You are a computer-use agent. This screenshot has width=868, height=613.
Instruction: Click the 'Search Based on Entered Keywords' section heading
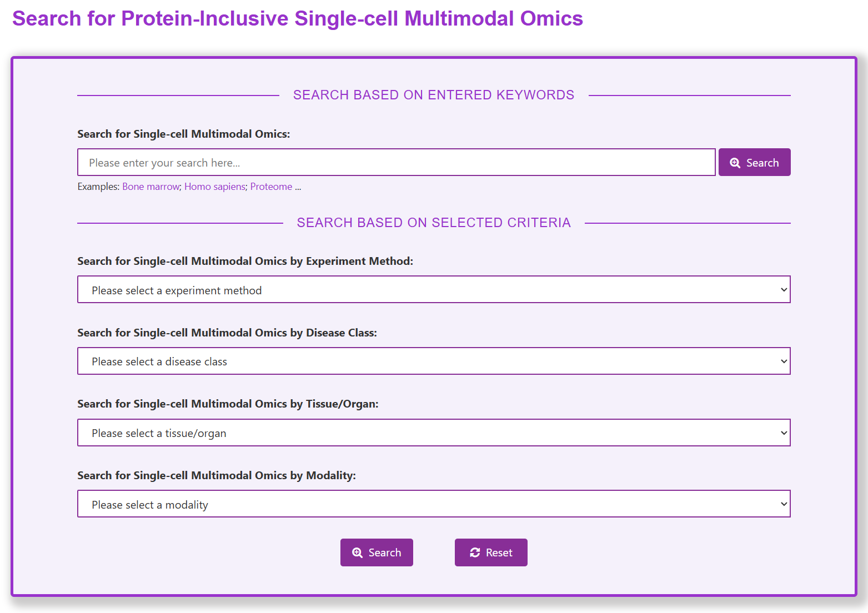point(434,95)
